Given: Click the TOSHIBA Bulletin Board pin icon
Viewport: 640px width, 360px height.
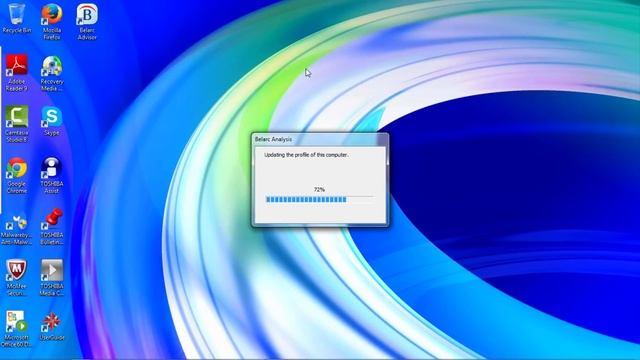Looking at the screenshot, I should tap(52, 227).
